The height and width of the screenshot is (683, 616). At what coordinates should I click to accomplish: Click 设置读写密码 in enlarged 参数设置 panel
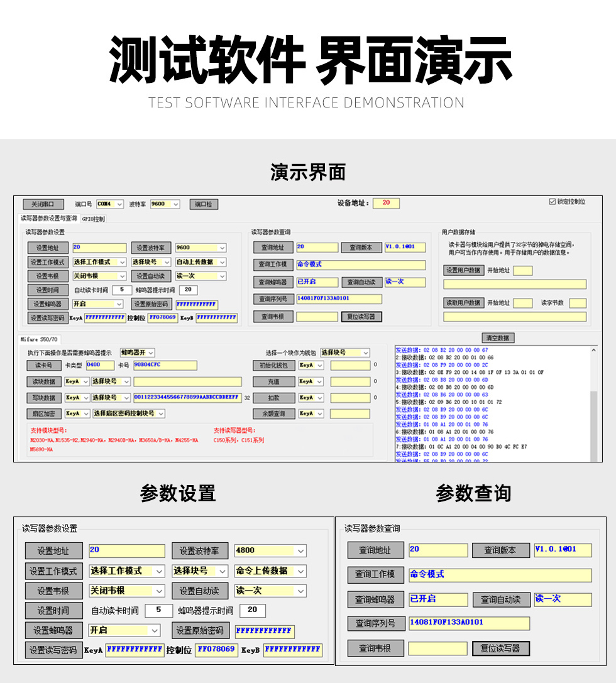pos(53,650)
